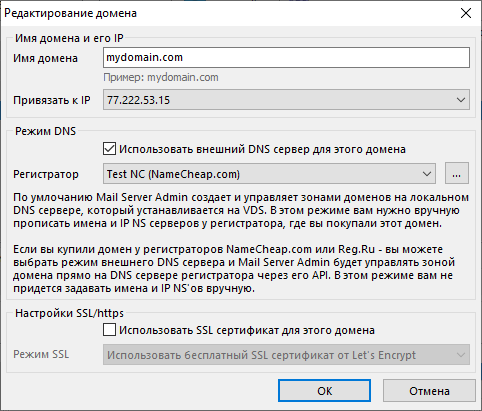Click the disabled SSL mode dropdown
Screen dimensions: 482x411
(286, 355)
